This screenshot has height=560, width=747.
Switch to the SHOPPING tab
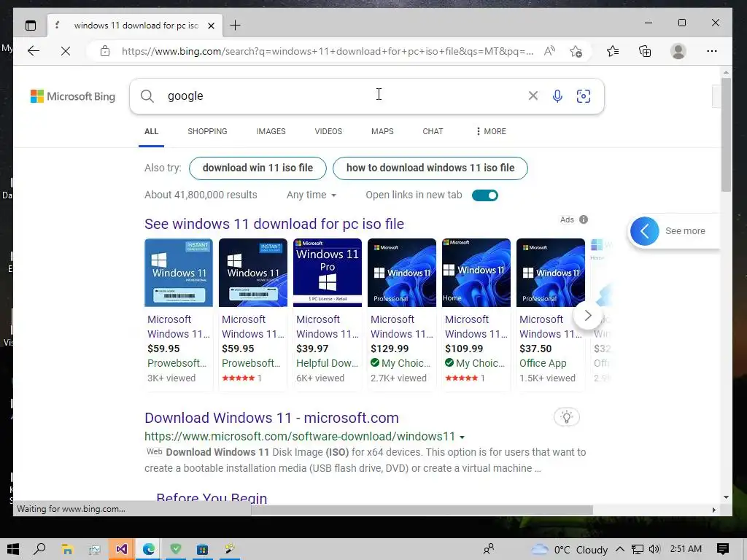point(207,131)
